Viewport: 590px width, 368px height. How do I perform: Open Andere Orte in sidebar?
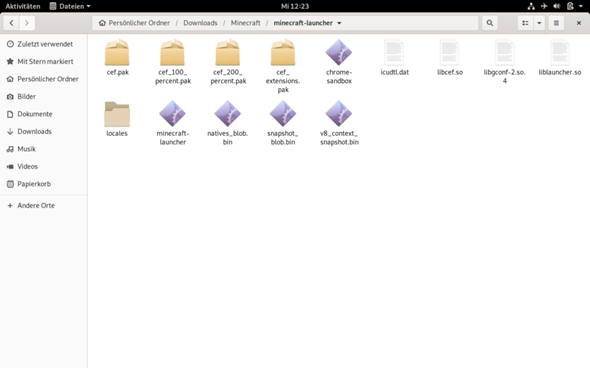tap(44, 205)
